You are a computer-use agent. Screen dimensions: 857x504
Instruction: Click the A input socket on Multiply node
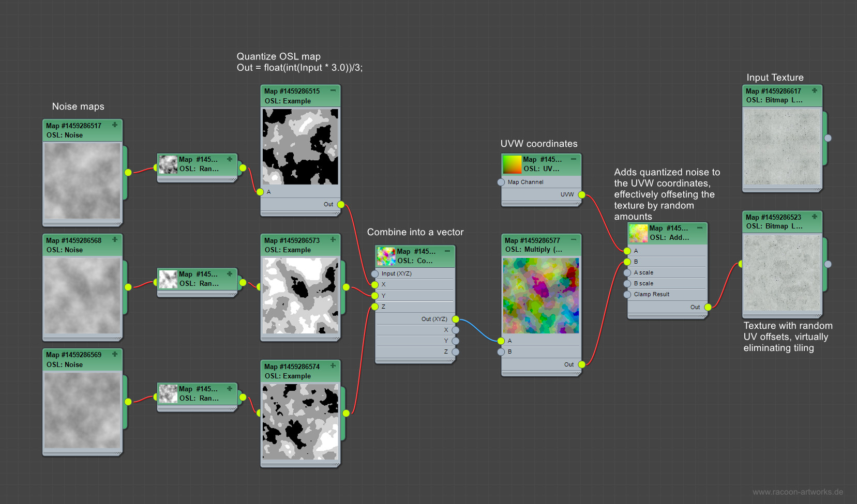click(501, 341)
